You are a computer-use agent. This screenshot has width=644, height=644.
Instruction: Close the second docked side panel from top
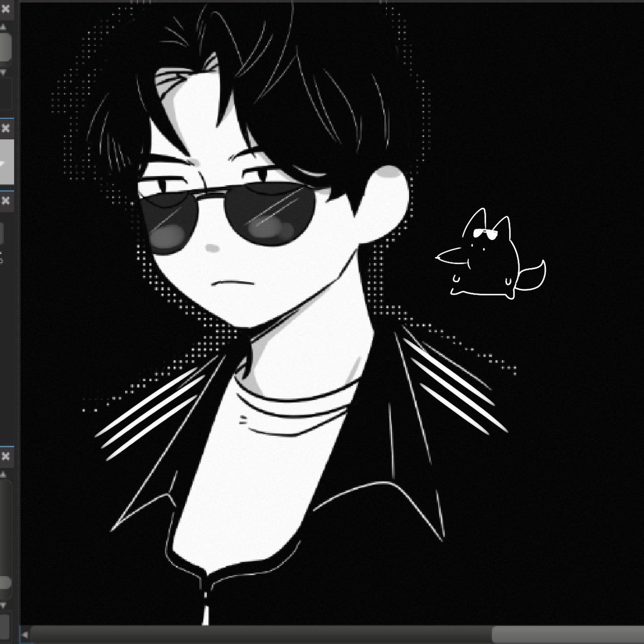(x=6, y=128)
